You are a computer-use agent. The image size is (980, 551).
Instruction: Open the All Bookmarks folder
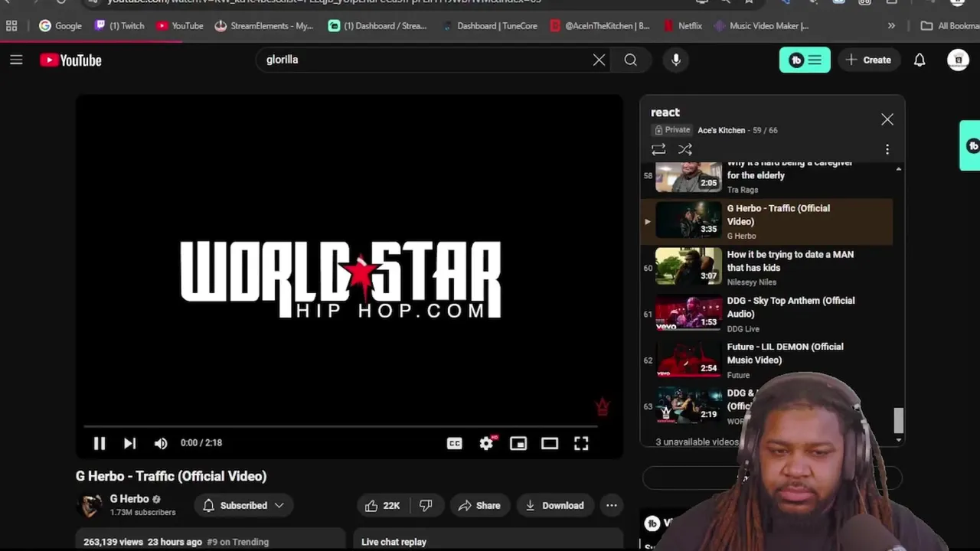click(950, 26)
